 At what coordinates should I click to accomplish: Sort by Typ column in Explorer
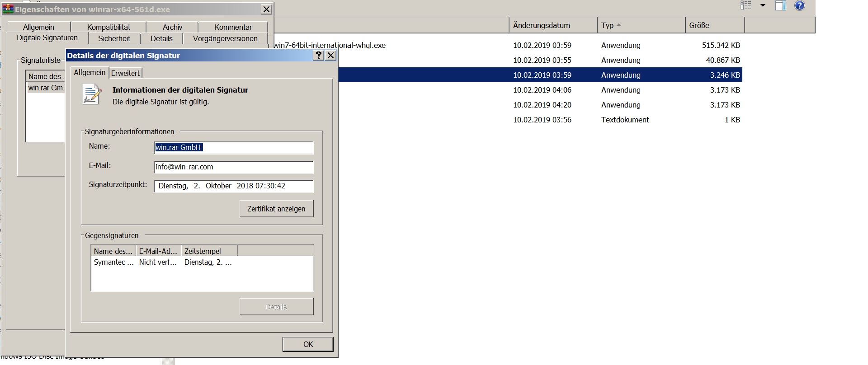(641, 25)
